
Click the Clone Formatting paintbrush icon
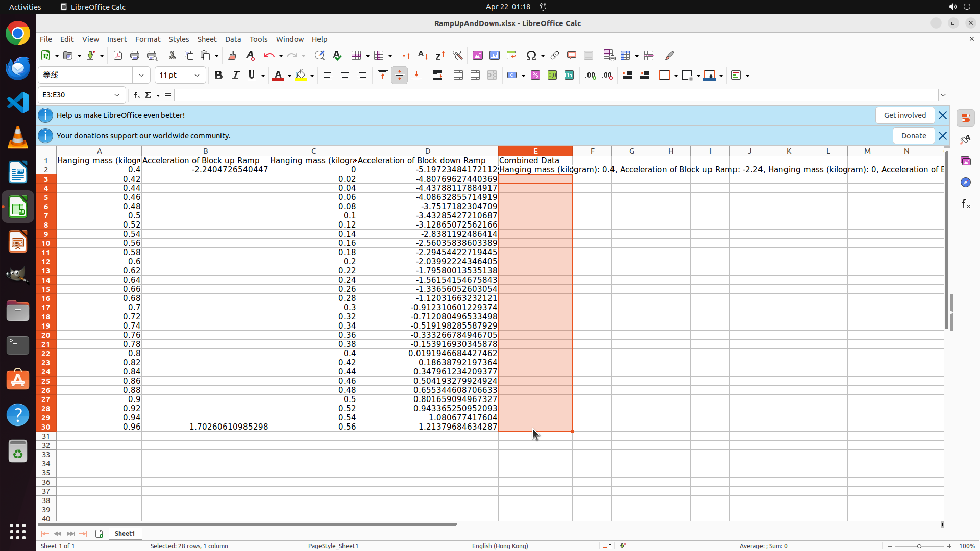pos(232,55)
